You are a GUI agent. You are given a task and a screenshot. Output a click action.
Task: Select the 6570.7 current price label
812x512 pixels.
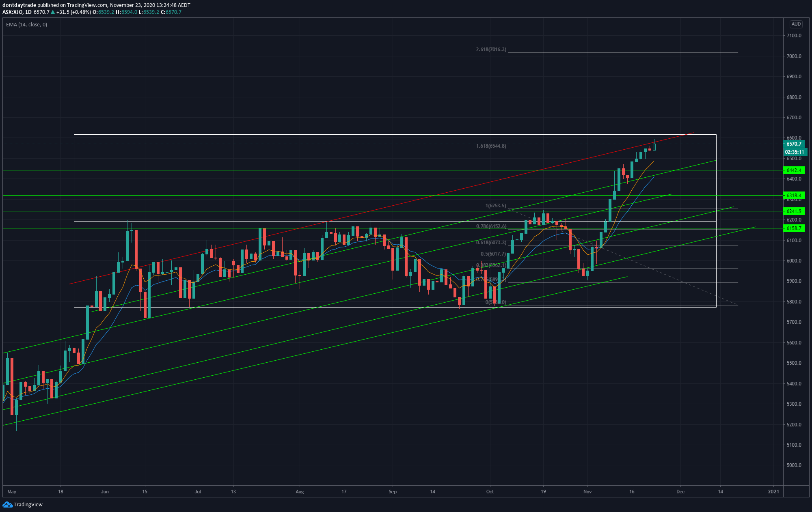[794, 144]
